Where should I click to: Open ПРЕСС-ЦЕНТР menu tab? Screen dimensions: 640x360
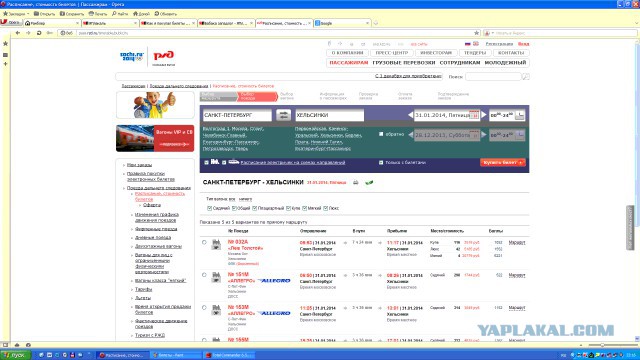coord(392,53)
